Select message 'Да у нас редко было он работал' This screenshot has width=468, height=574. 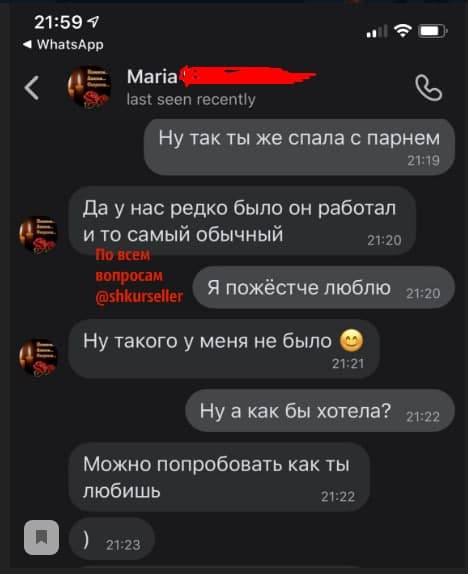[242, 221]
